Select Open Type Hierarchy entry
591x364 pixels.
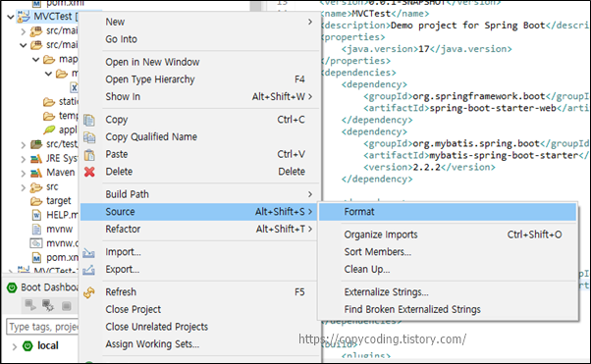[x=199, y=79]
